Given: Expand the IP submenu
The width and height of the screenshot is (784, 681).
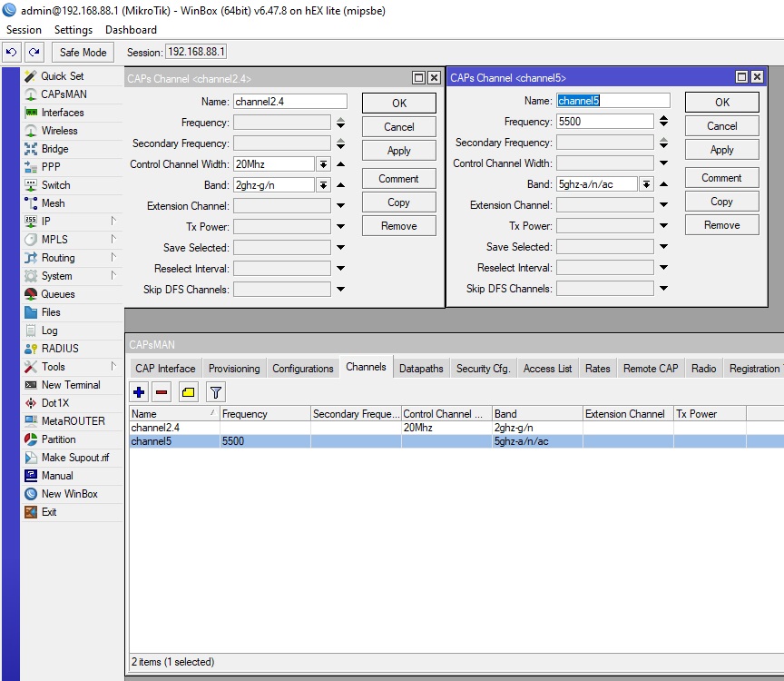Looking at the screenshot, I should click(x=113, y=221).
